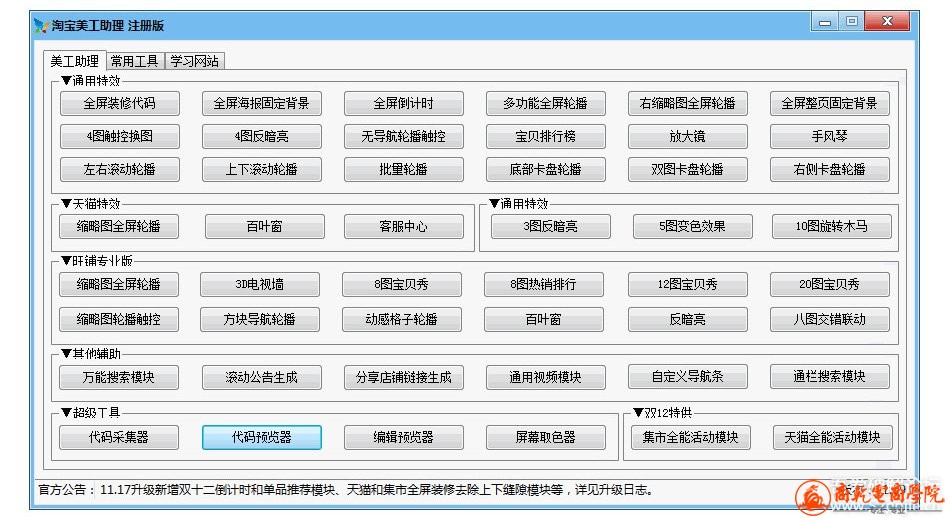950x523 pixels.
Task: Choose 双图卡盘轮播
Action: 688,170
